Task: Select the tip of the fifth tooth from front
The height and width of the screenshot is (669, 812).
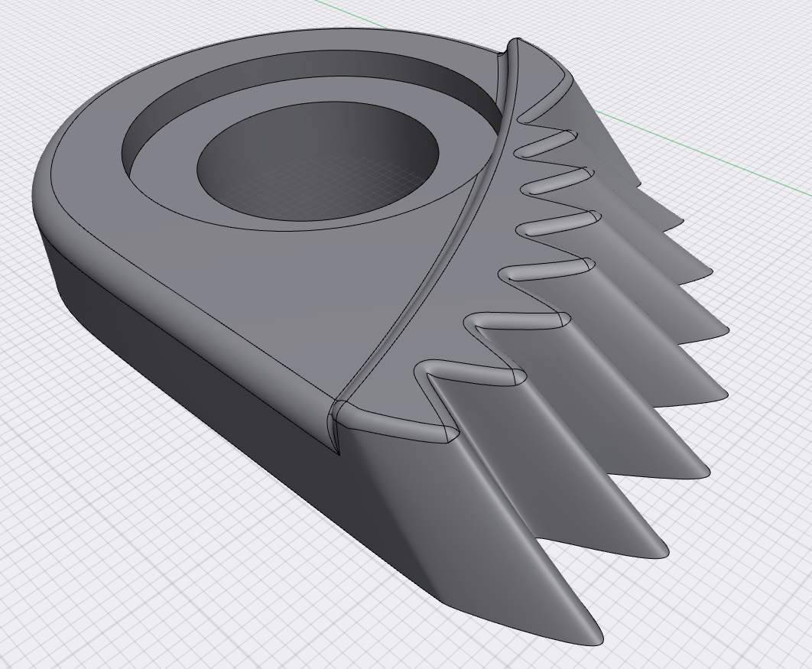Action: point(723,330)
